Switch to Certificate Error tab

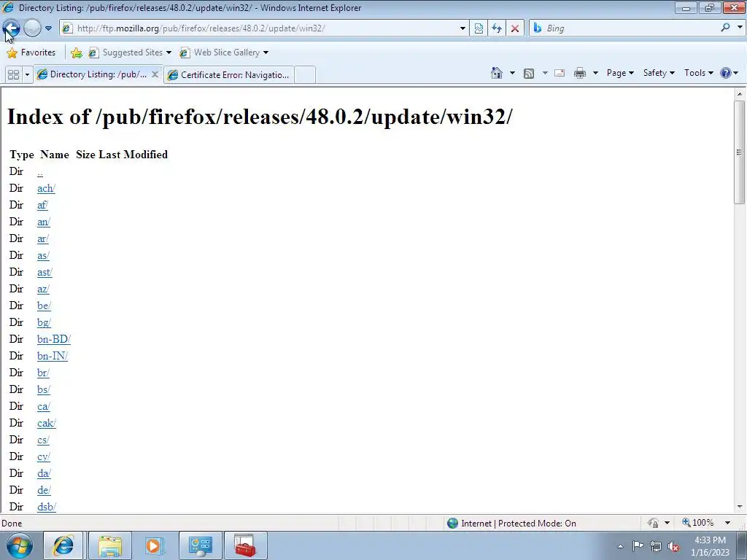[228, 75]
